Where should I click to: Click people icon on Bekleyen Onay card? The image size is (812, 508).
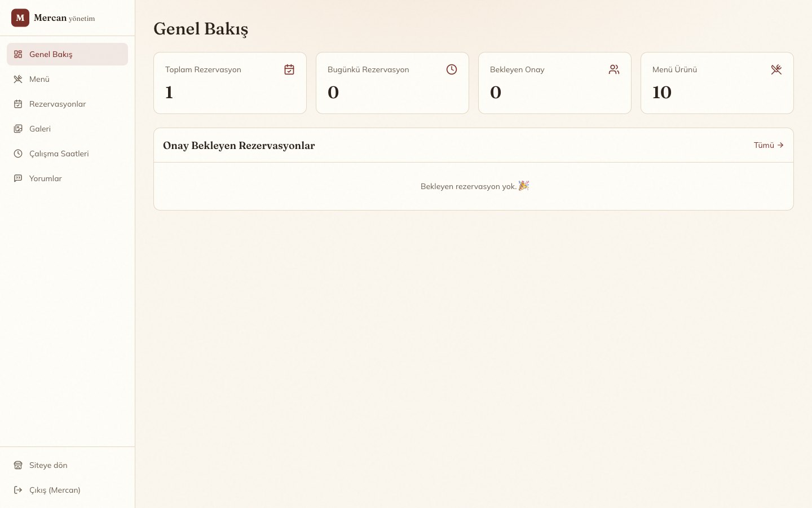pyautogui.click(x=614, y=69)
